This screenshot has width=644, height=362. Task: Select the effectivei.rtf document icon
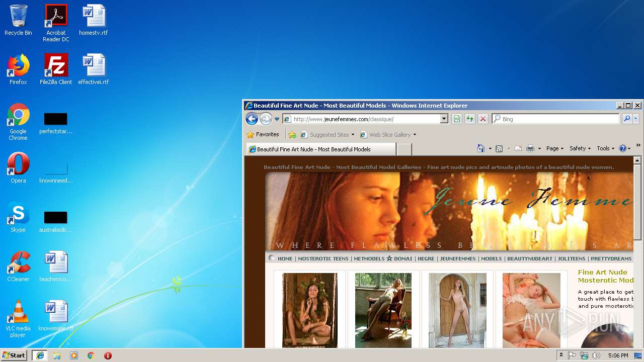[94, 69]
